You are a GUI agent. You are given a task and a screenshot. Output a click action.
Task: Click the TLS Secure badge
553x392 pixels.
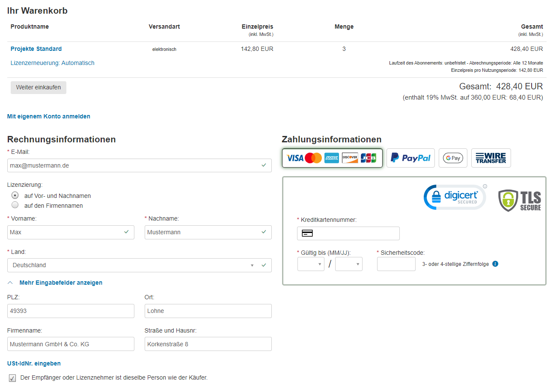[520, 201]
